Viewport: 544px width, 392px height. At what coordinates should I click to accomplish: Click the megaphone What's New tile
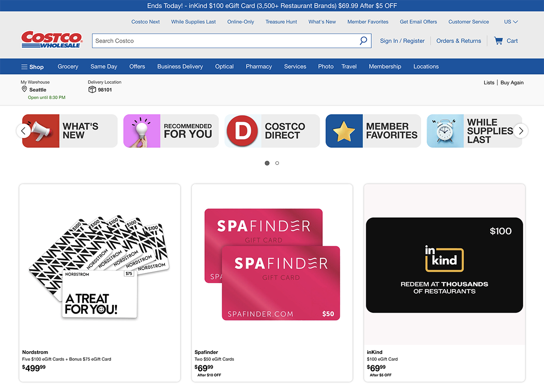(70, 131)
